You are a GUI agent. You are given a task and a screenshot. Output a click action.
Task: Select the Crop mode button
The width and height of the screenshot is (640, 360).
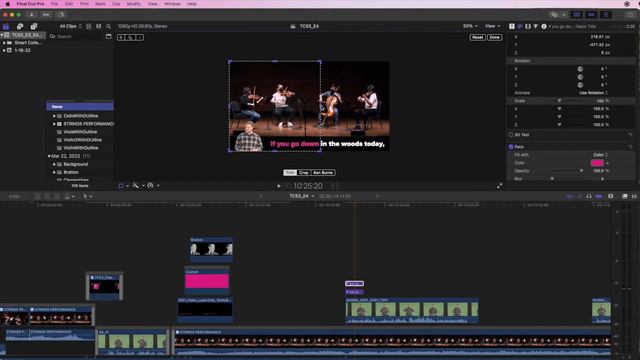tap(304, 173)
